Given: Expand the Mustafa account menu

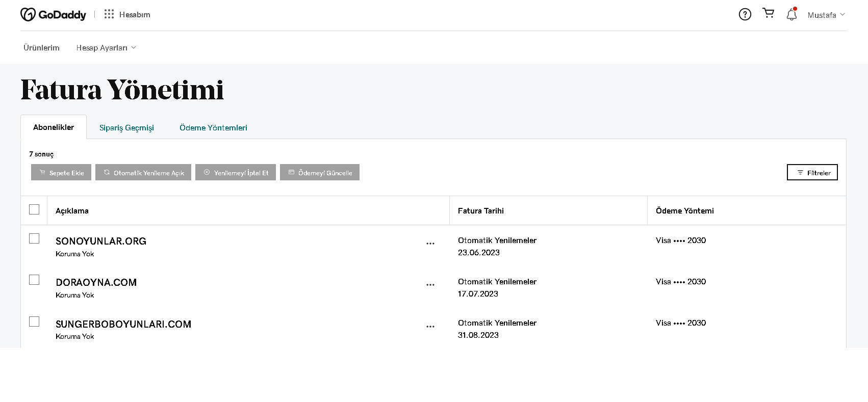Looking at the screenshot, I should point(826,15).
